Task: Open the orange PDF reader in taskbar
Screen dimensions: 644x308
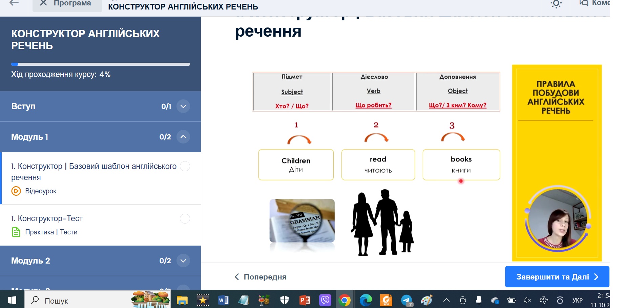Action: click(x=386, y=300)
